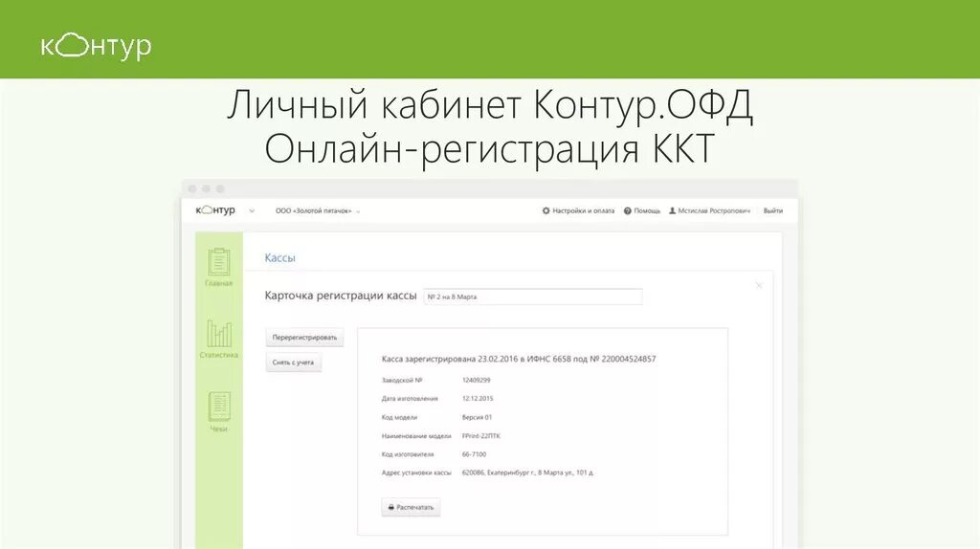Click the user profile person icon
The image size is (980, 549).
click(x=673, y=211)
